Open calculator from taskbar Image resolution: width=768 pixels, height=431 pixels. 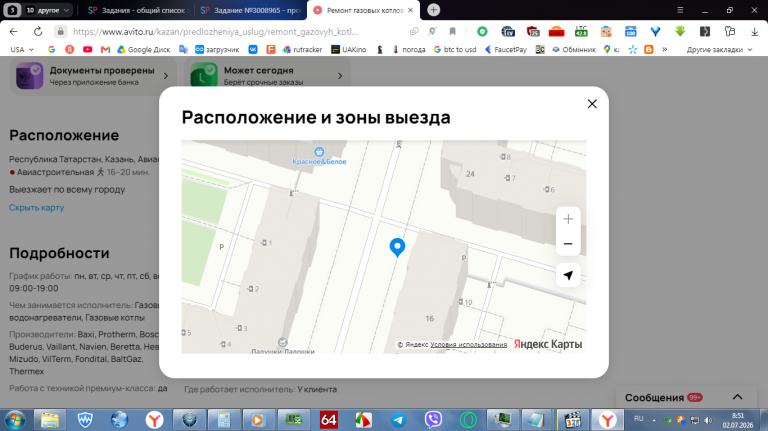[224, 420]
